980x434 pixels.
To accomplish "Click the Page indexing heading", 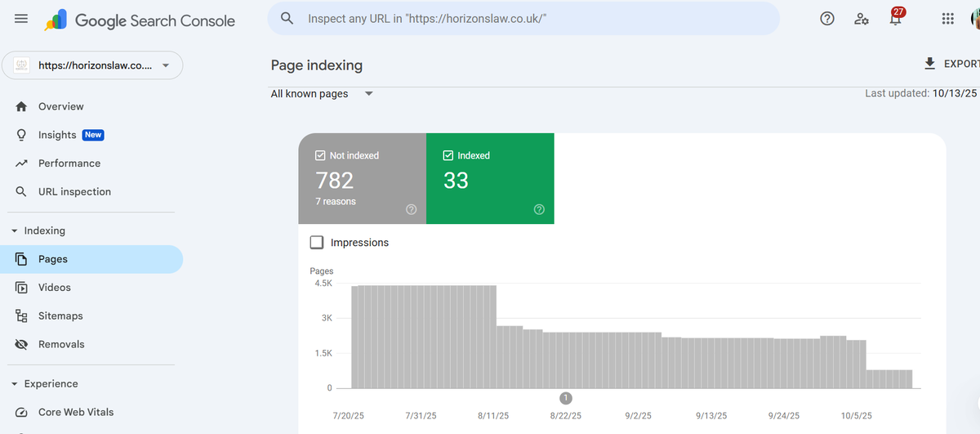I will [x=317, y=65].
